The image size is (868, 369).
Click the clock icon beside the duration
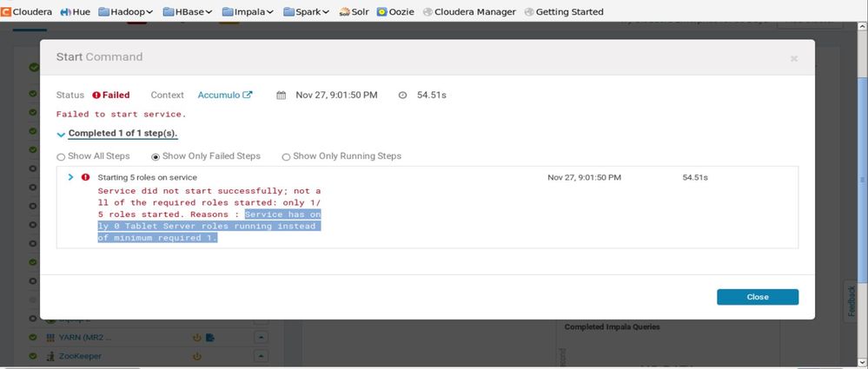pos(402,96)
